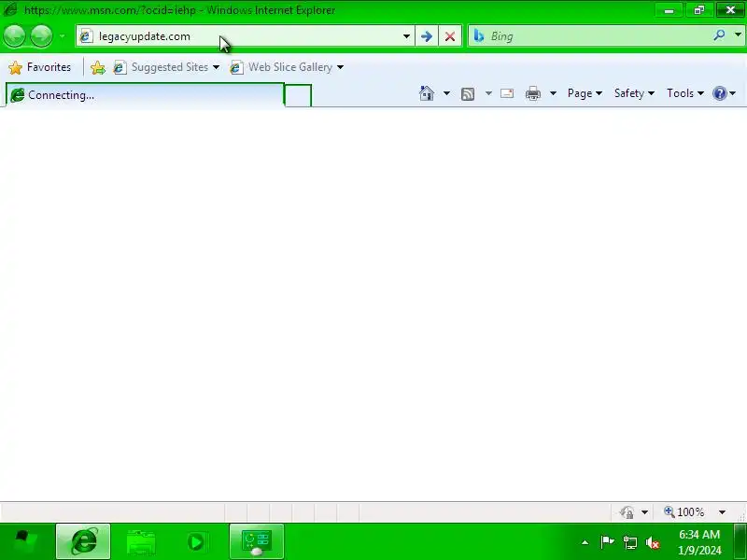Click the Protected Mode security icon in status bar
Image resolution: width=747 pixels, height=560 pixels.
[x=627, y=512]
